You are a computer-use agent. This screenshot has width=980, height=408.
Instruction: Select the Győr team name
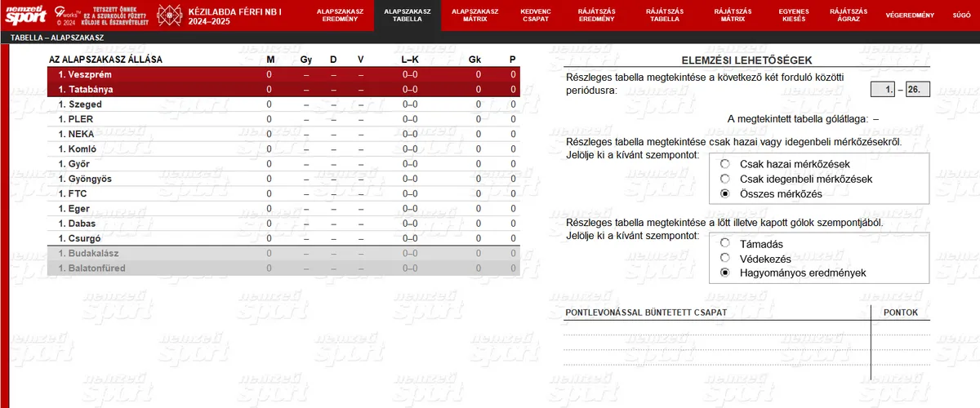[78, 164]
